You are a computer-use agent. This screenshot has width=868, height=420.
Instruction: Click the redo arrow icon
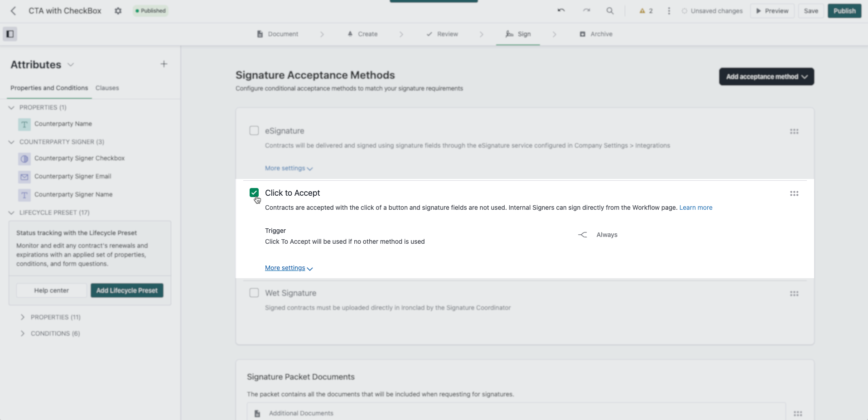coord(586,11)
